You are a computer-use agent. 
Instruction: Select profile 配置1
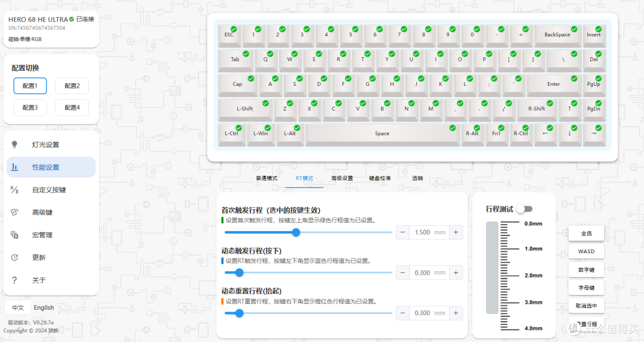[30, 86]
